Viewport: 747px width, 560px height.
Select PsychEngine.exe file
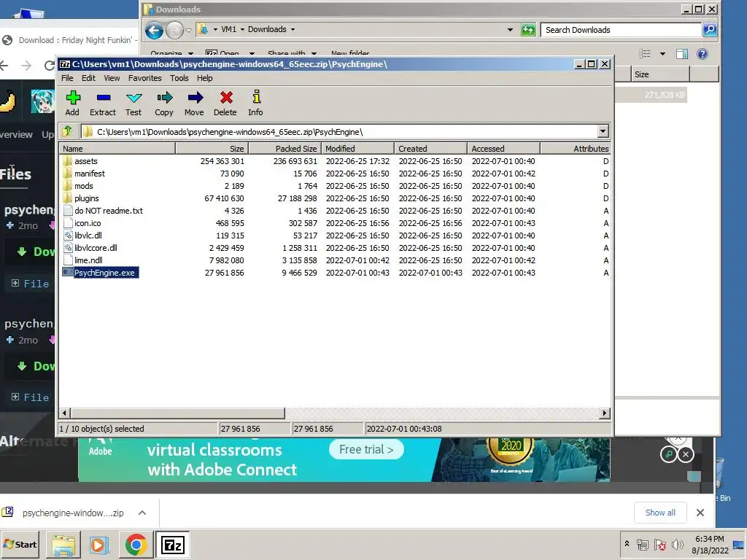[104, 273]
